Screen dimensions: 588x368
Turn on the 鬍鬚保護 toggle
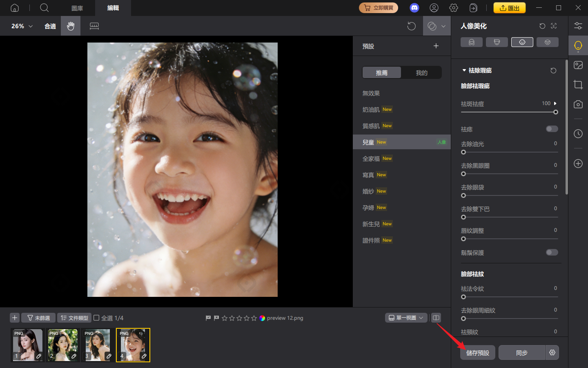point(552,252)
